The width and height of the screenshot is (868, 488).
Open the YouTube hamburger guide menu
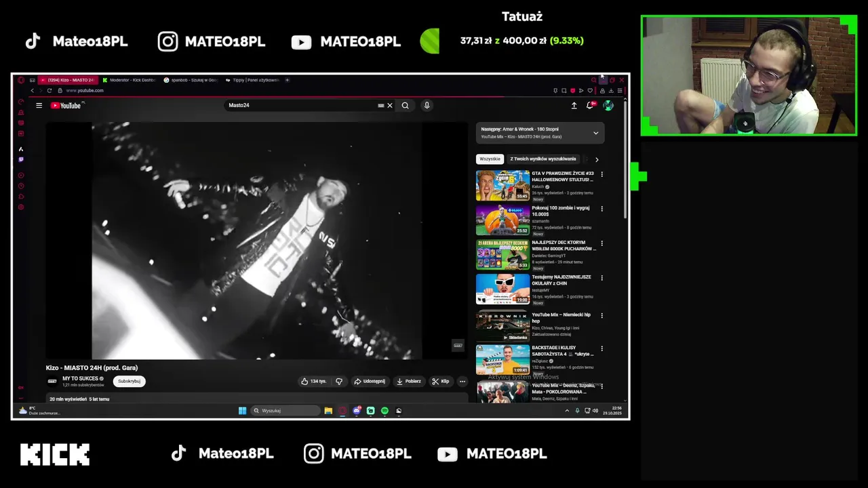coord(39,105)
